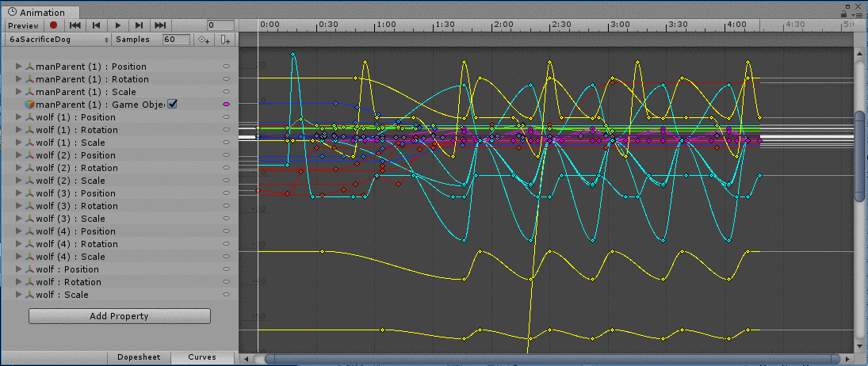The height and width of the screenshot is (366, 868).
Task: Expand the wolf : Scale property
Action: 19,295
